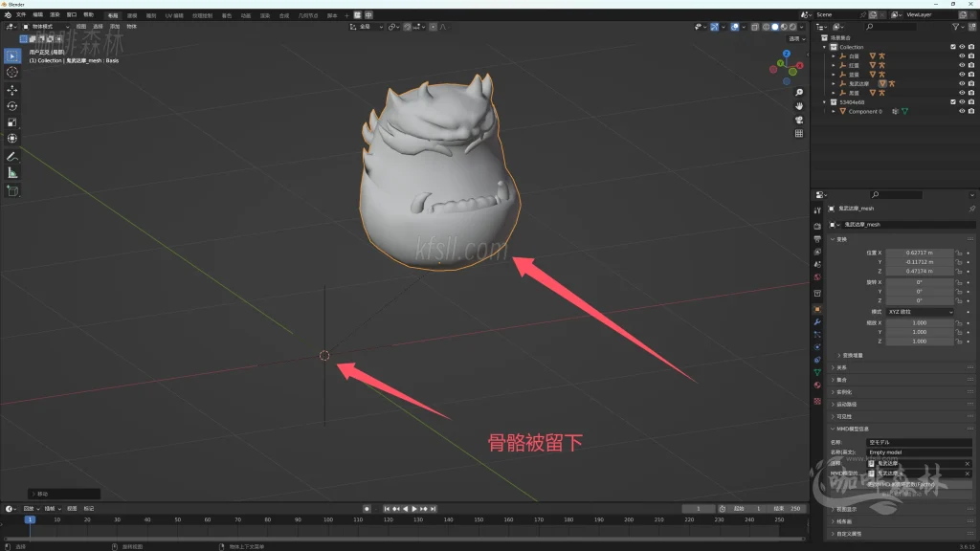Select the Move tool in the viewport toolbar
Viewport: 980px width, 551px height.
click(x=11, y=90)
